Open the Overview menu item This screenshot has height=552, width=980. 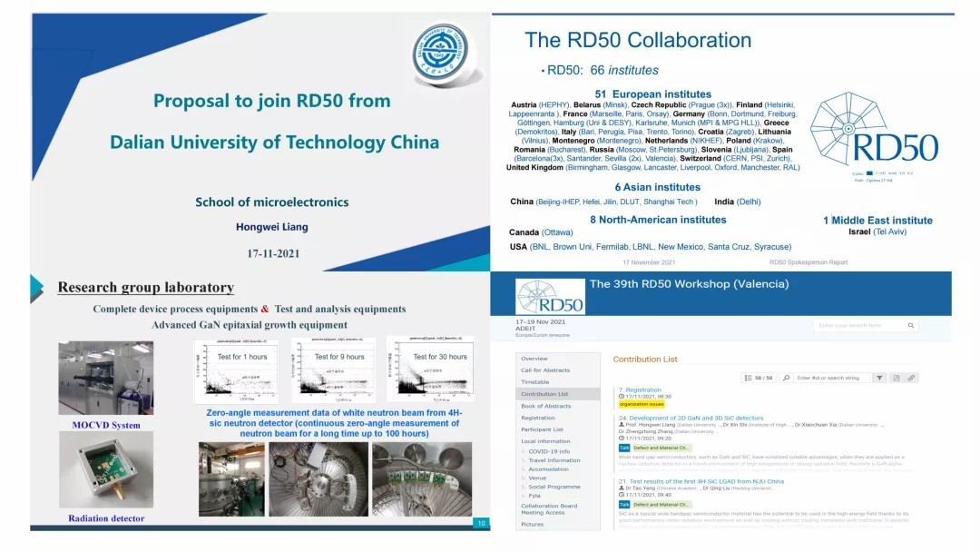tap(534, 359)
